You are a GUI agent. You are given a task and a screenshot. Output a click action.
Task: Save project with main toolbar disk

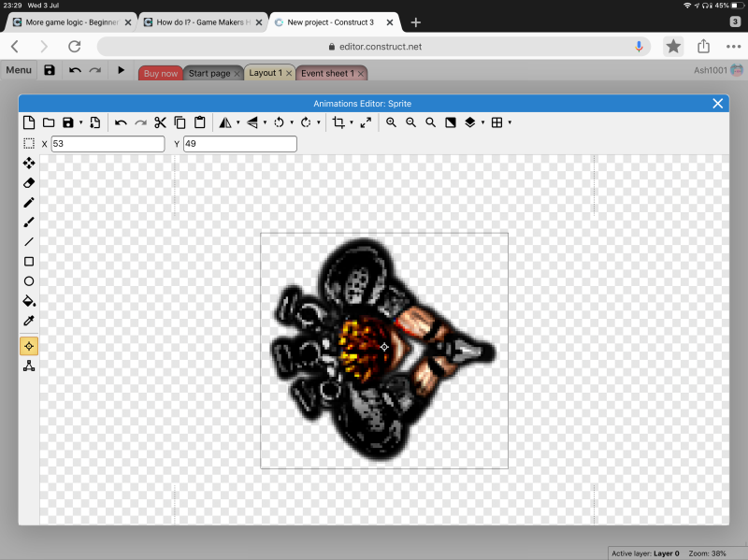click(x=50, y=70)
